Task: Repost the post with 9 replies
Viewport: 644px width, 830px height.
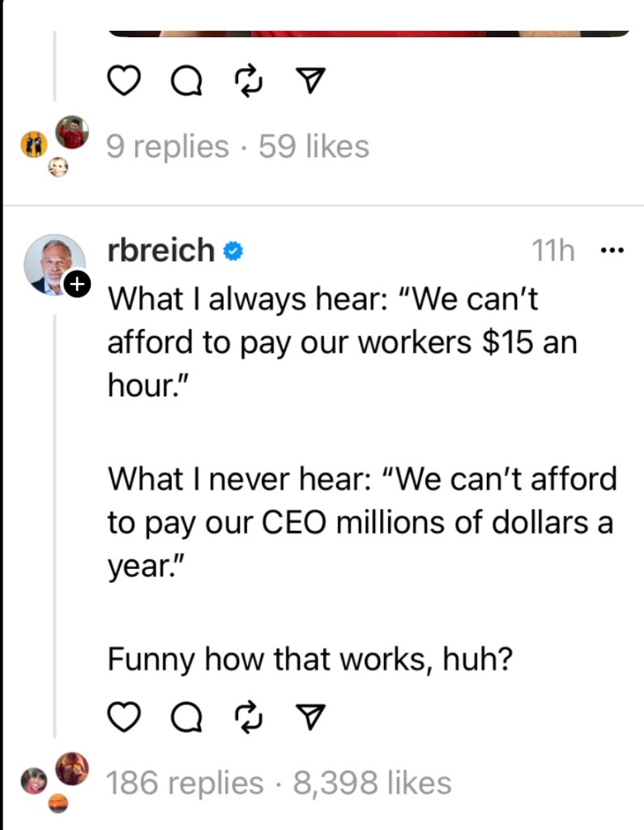Action: point(245,81)
